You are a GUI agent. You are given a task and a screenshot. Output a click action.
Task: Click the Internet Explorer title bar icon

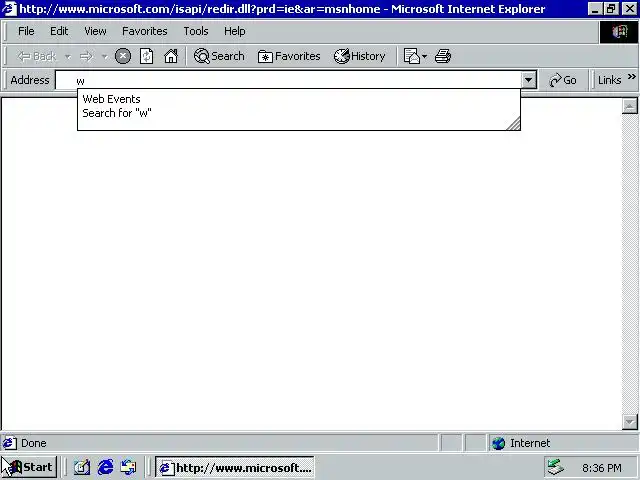point(9,9)
